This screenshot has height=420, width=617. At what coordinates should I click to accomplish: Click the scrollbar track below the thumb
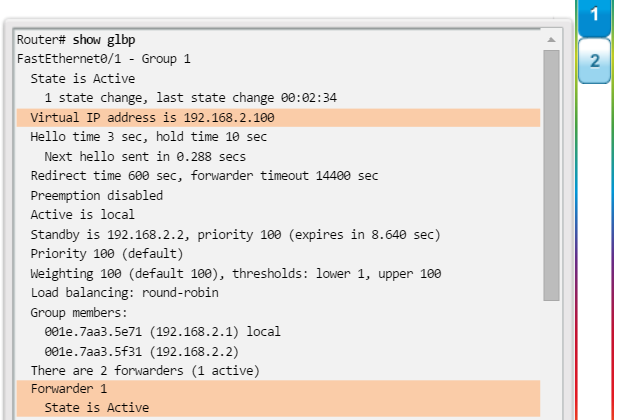pyautogui.click(x=551, y=360)
